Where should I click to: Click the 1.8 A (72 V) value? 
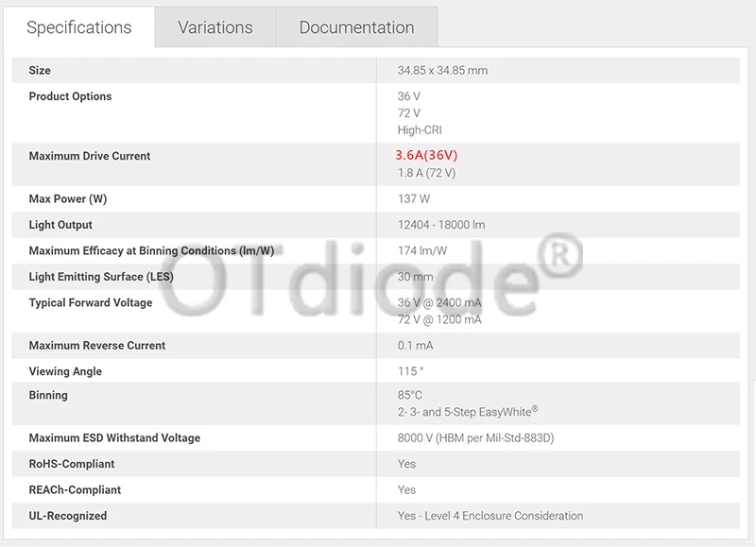pos(426,173)
